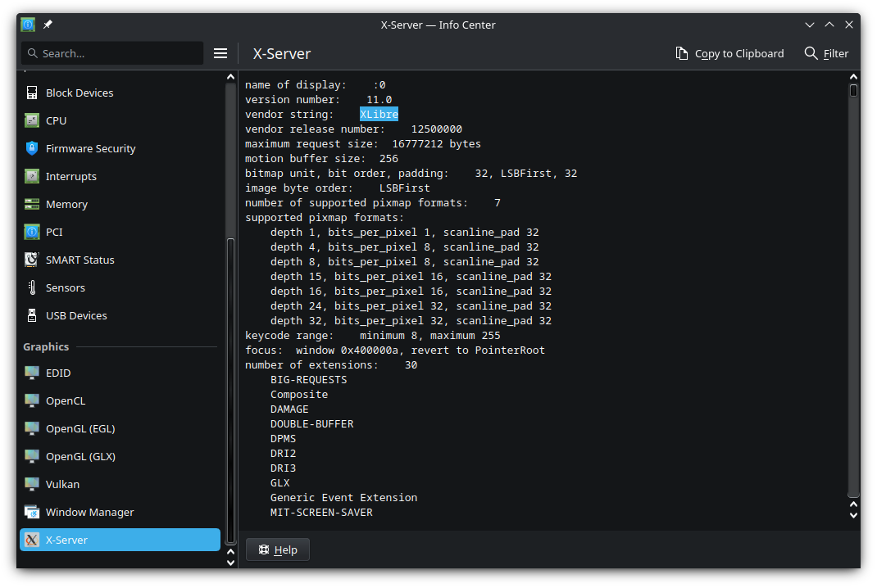The height and width of the screenshot is (588, 877).
Task: Click the keycode range line
Action: pos(372,336)
